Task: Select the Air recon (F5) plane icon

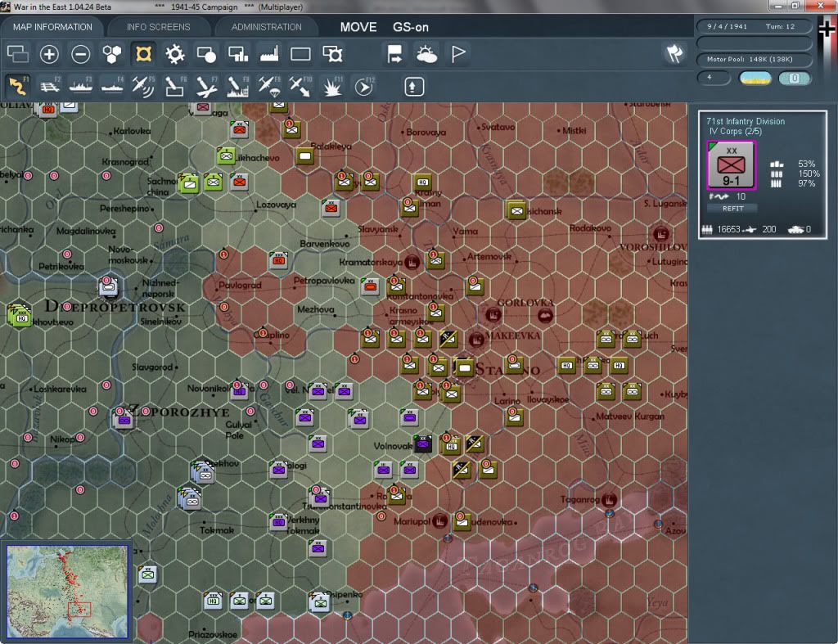Action: tap(143, 86)
